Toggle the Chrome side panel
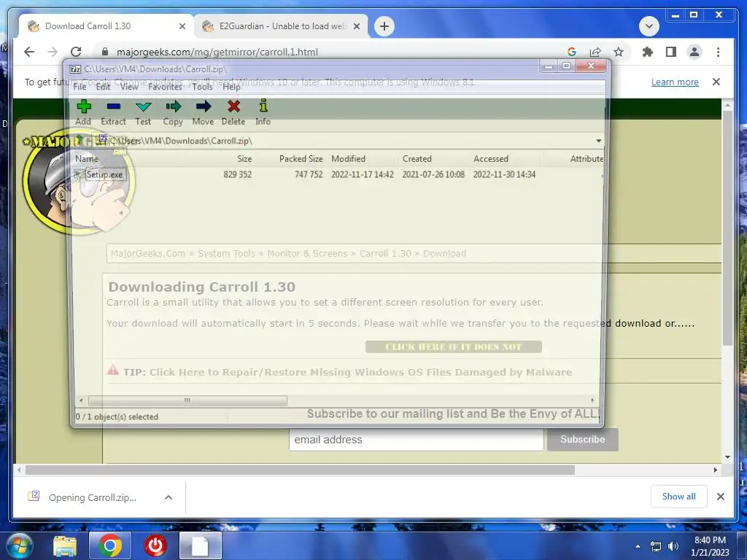The height and width of the screenshot is (560, 747). pos(671,52)
